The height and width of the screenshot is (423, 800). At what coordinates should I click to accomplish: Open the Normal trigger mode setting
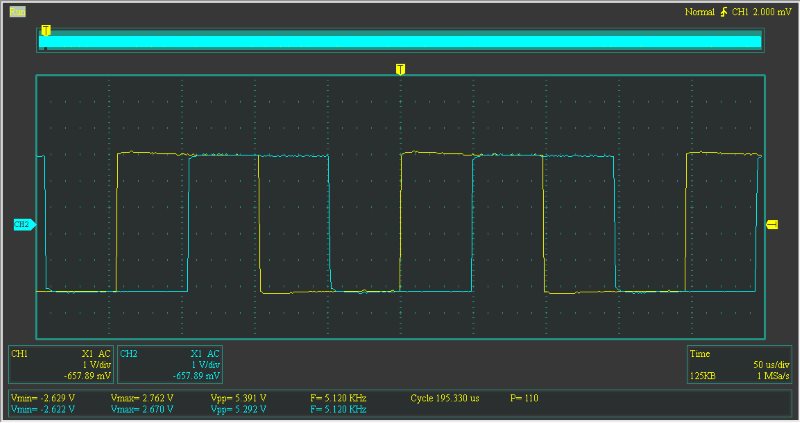click(x=699, y=12)
